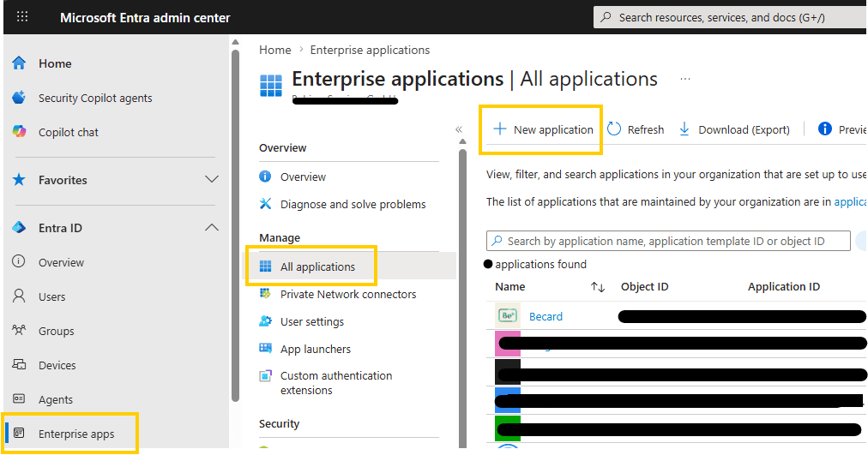Viewport: 868px width, 455px height.
Task: Click the Groups people icon
Action: click(x=19, y=330)
